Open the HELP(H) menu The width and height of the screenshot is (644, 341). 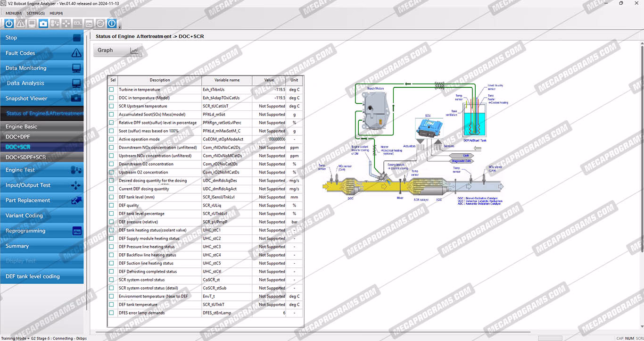pyautogui.click(x=56, y=13)
